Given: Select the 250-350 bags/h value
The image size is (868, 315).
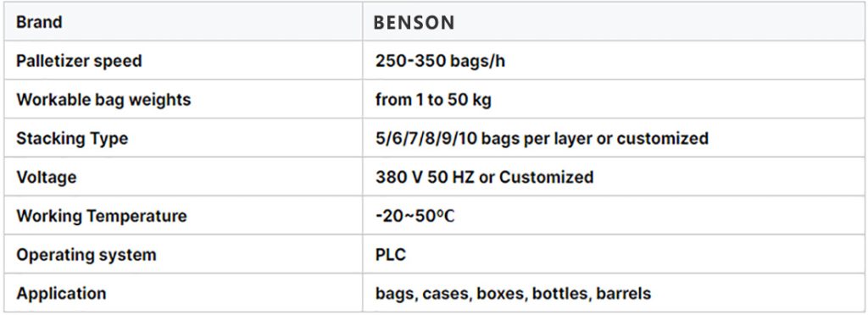Looking at the screenshot, I should point(440,61).
